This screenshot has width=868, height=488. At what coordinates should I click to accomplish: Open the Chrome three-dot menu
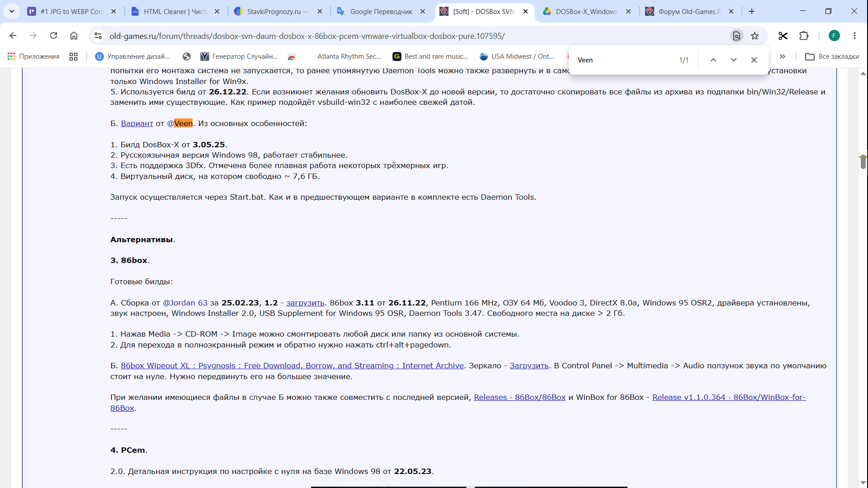point(854,36)
